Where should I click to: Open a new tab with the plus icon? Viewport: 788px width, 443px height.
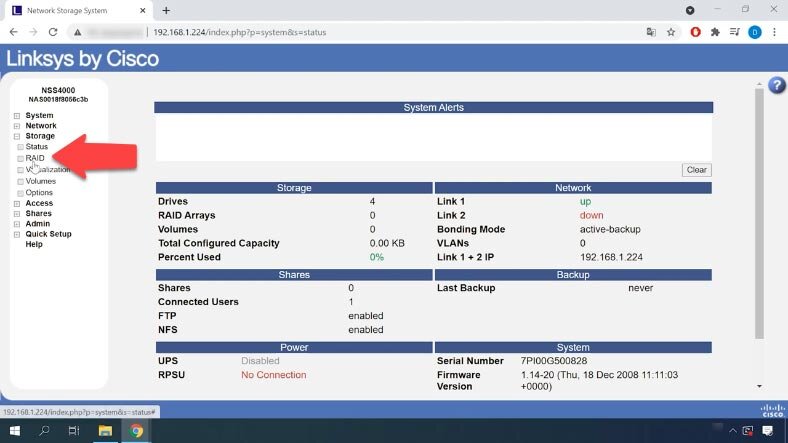[166, 10]
